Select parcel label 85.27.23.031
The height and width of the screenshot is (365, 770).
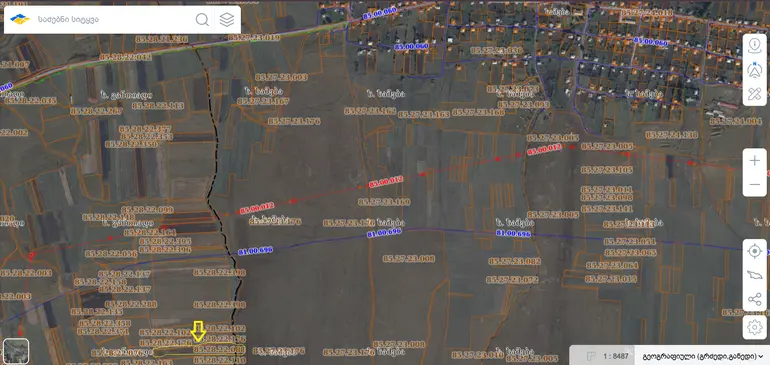point(630,242)
